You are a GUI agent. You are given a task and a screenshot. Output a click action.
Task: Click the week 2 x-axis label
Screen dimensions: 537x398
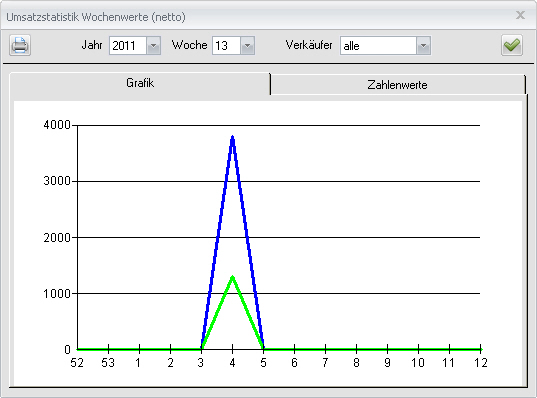coord(171,363)
